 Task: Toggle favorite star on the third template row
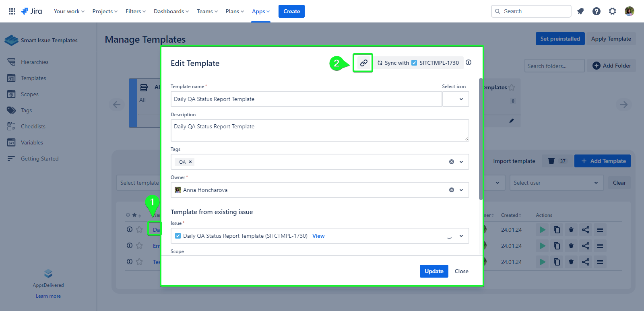point(139,262)
